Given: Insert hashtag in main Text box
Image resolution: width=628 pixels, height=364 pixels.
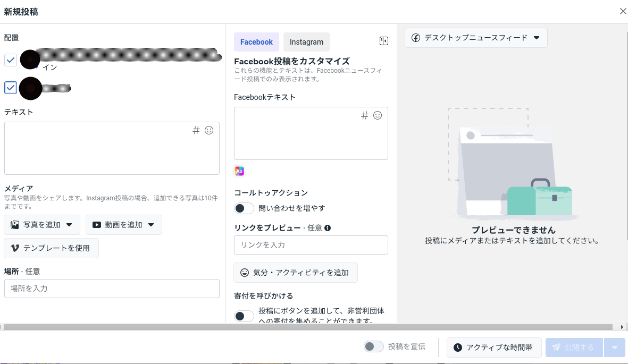Looking at the screenshot, I should click(x=196, y=130).
